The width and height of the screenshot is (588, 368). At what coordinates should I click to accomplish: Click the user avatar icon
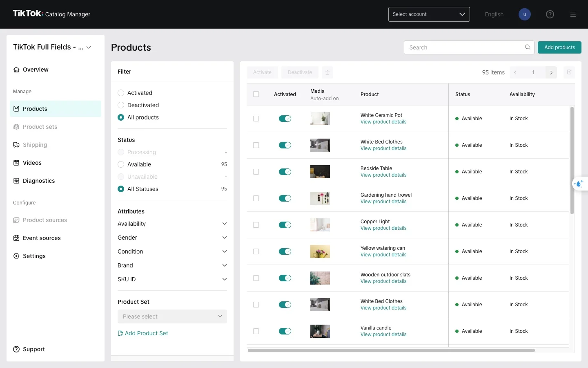coord(525,14)
